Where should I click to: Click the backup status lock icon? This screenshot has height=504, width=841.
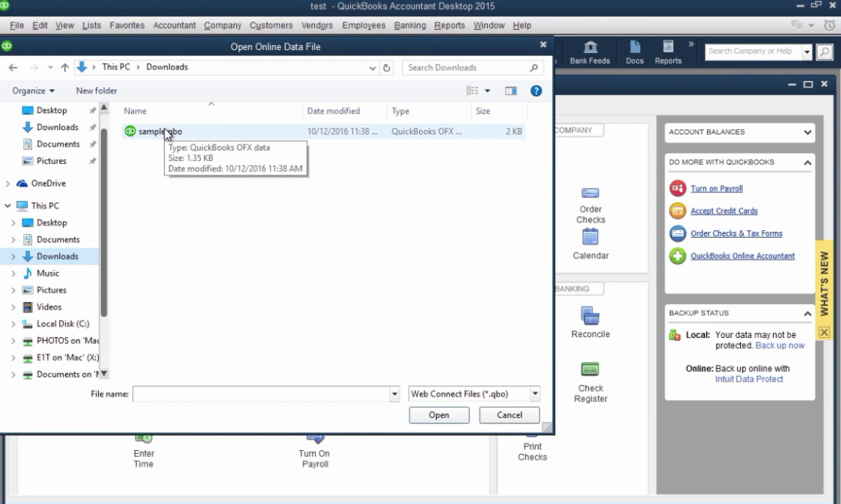click(674, 335)
